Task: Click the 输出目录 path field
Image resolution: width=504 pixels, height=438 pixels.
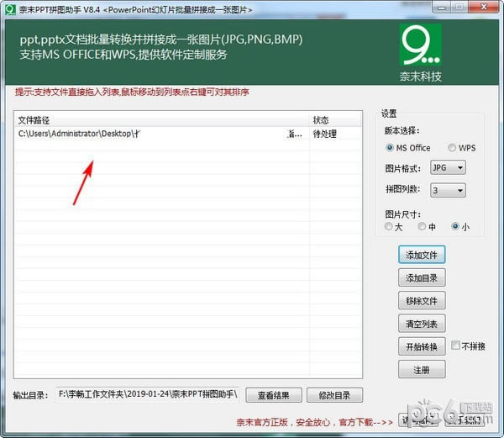Action: [x=147, y=394]
